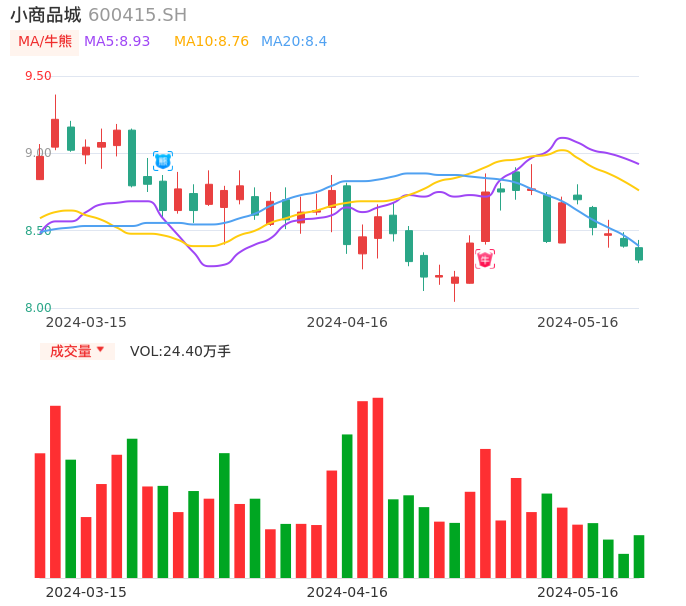Viewport: 686px width, 606px height.
Task: Click the 2024-05-16 date label under the price chart
Action: click(578, 322)
